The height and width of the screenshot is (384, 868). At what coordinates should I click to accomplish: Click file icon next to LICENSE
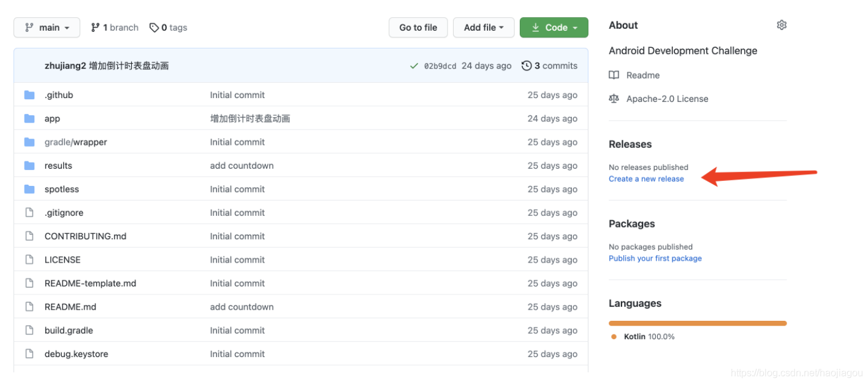click(29, 259)
